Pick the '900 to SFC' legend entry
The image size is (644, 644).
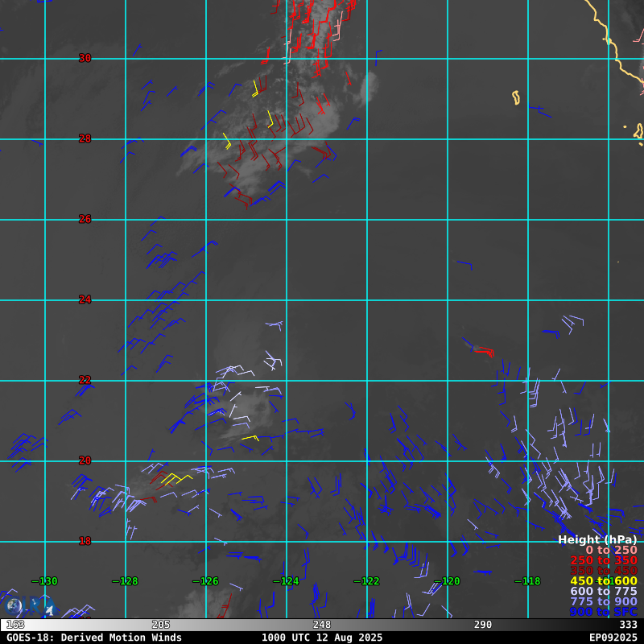[x=604, y=612]
